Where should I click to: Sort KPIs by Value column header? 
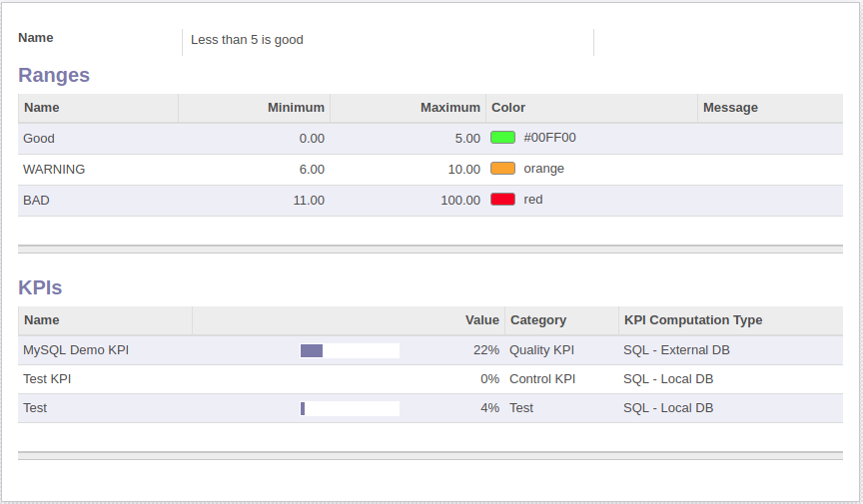coord(481,320)
